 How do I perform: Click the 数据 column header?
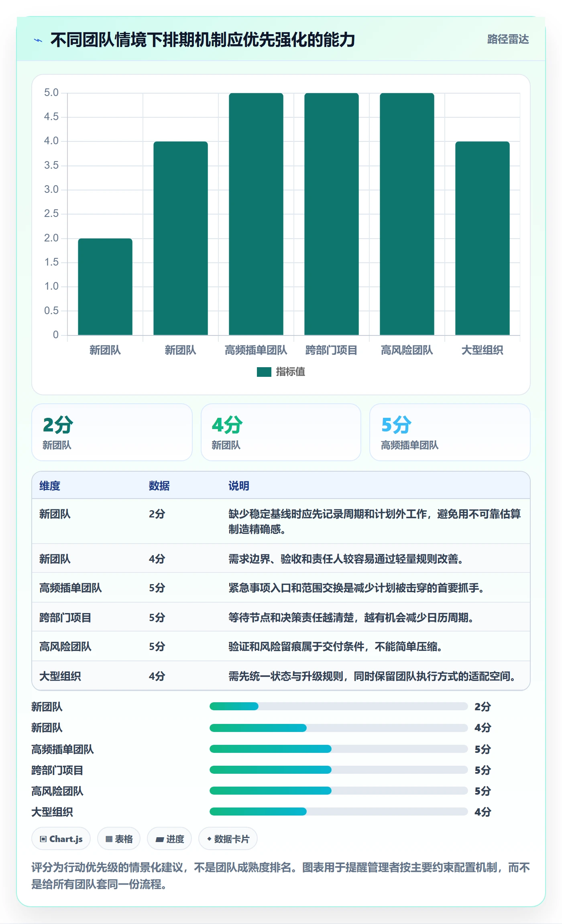159,486
